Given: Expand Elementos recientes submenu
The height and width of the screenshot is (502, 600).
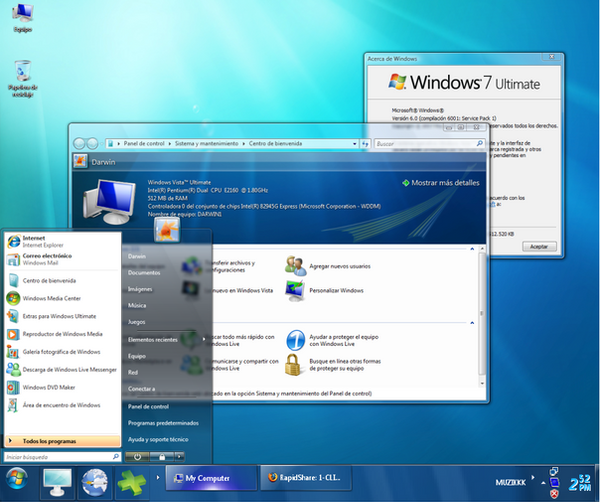Looking at the screenshot, I should tap(167, 339).
